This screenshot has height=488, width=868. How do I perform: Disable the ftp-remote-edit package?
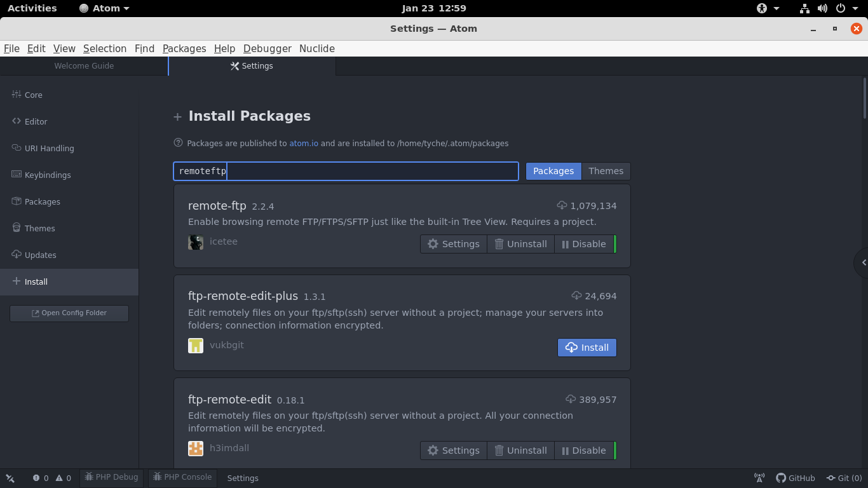click(584, 451)
